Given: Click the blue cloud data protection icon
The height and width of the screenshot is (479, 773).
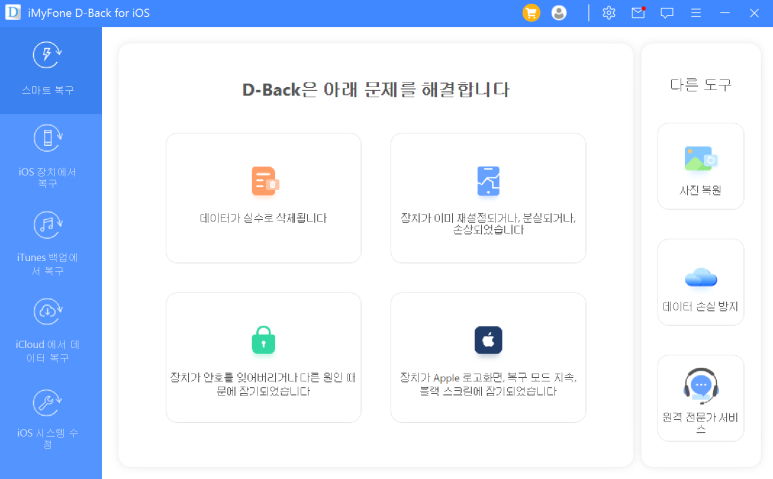Looking at the screenshot, I should point(701,277).
